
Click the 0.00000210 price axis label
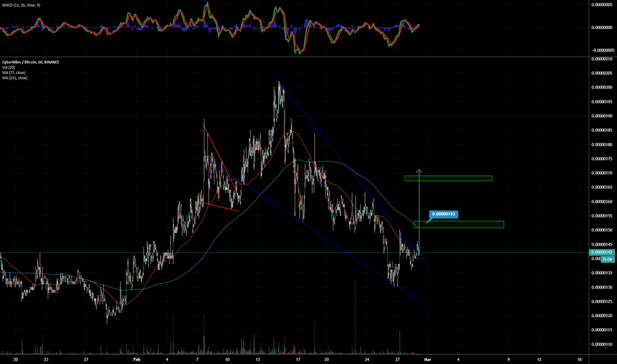[x=602, y=59]
